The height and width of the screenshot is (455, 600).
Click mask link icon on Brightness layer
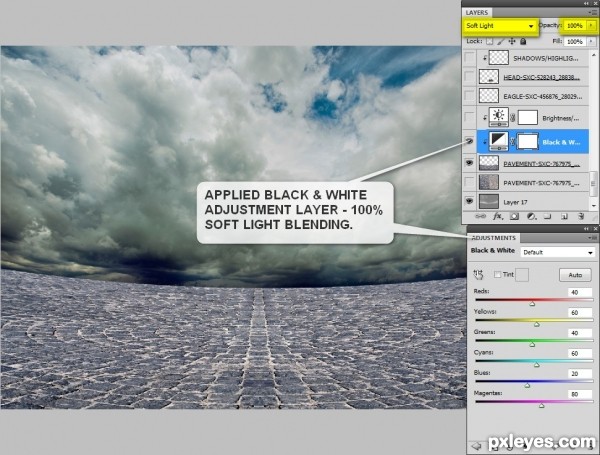tap(513, 118)
